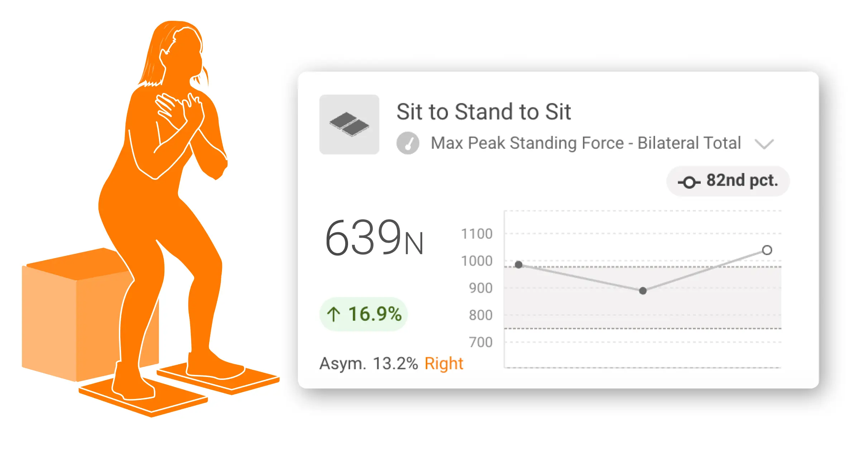Select the lowest middle data point

click(643, 291)
